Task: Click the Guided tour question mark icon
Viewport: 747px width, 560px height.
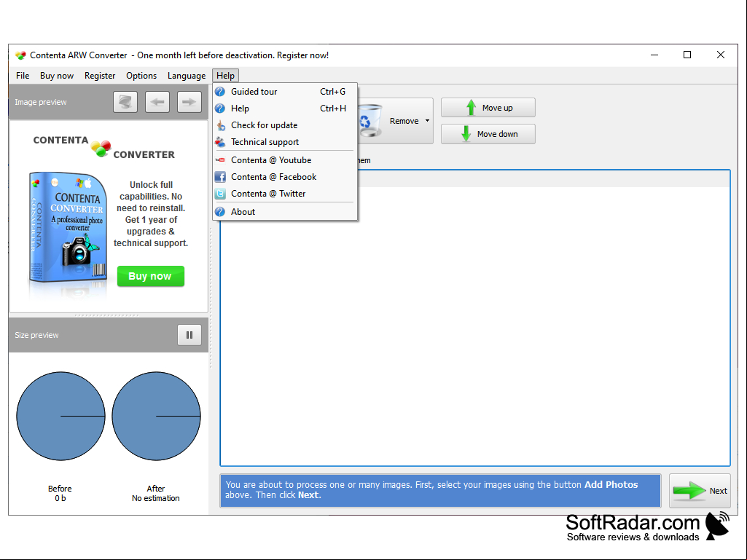Action: pyautogui.click(x=220, y=92)
